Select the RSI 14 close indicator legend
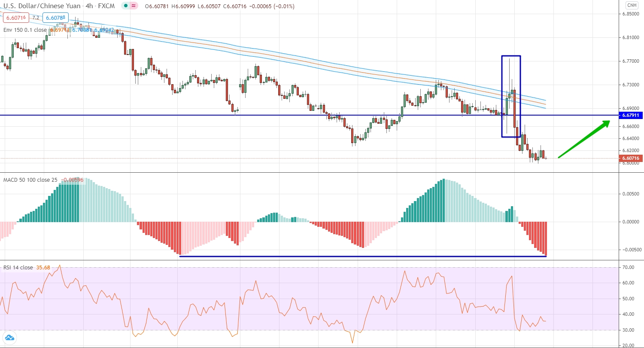Image resolution: width=644 pixels, height=348 pixels. [18, 267]
